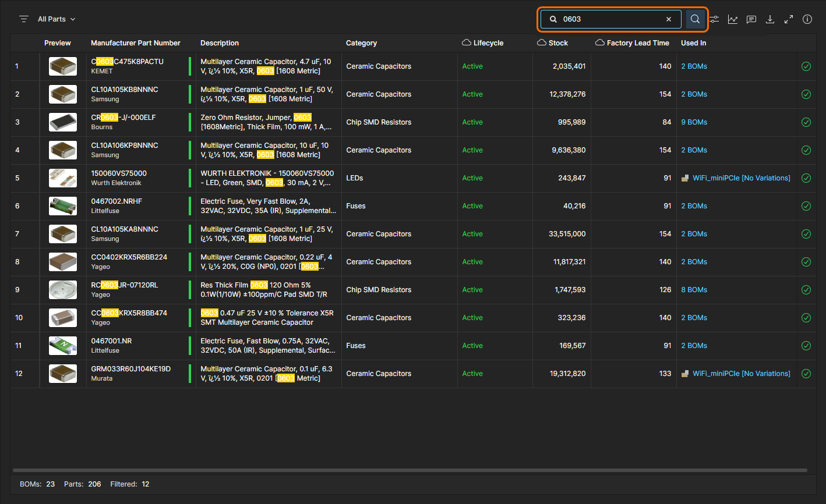Viewport: 826px width, 504px height.
Task: Click the filter list icon beside All Parts
Action: click(24, 19)
